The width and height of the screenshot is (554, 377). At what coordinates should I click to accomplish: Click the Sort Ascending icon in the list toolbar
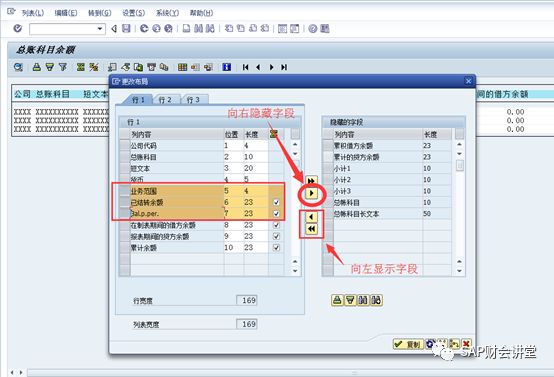(37, 67)
